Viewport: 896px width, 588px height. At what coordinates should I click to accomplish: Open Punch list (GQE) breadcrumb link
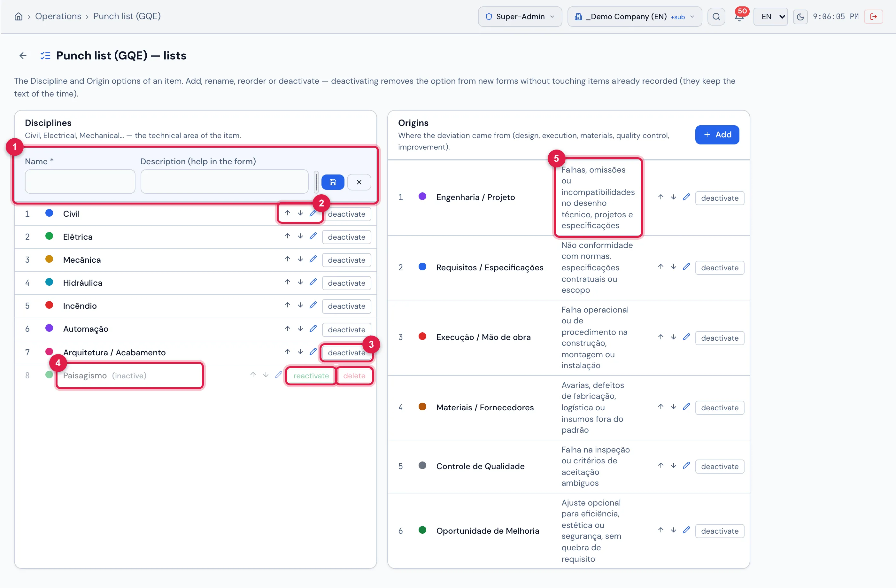127,16
